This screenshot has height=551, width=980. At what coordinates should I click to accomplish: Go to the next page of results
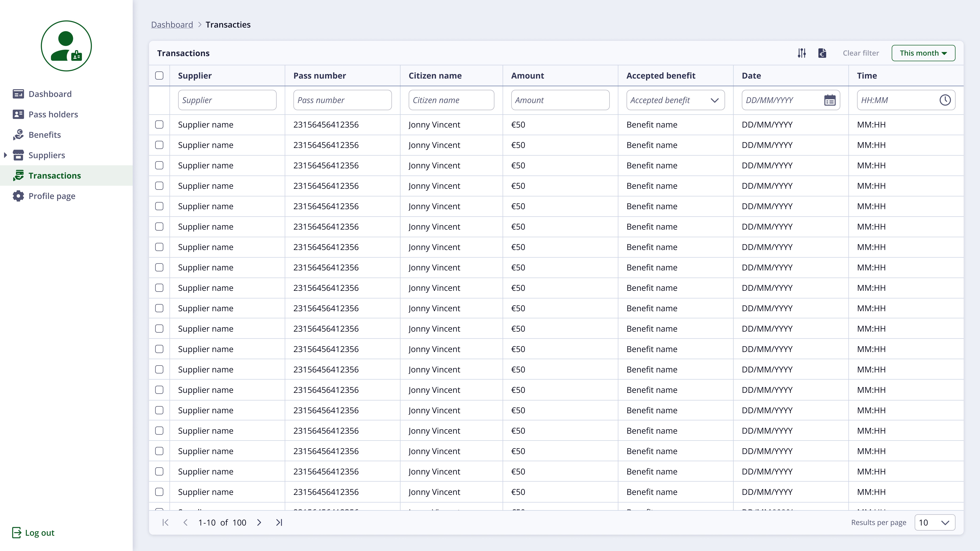click(259, 522)
